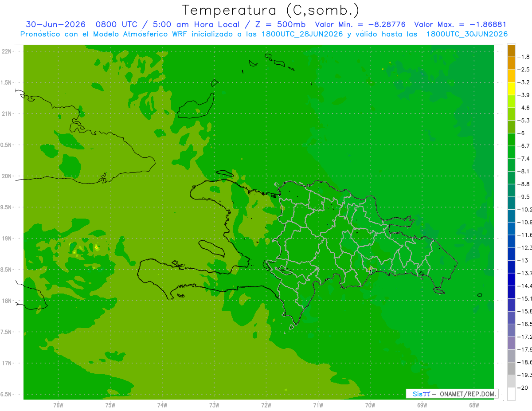532x411 pixels.
Task: Click the "1.5N" latitude label
Action: [6, 82]
